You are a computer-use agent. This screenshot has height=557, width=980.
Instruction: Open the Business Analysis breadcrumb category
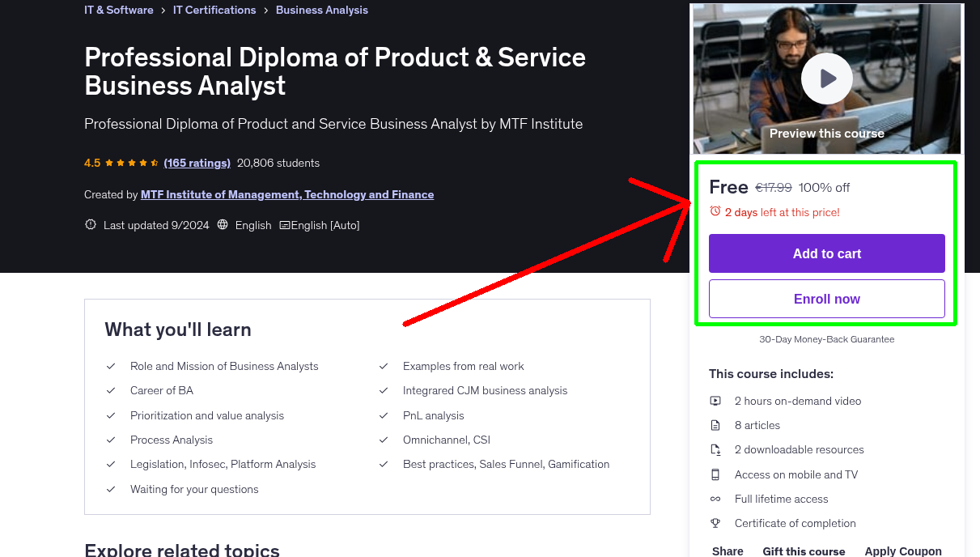321,10
